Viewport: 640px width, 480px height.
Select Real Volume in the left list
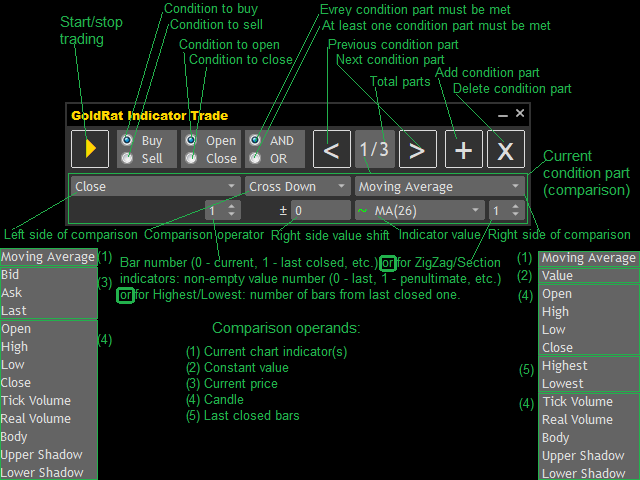point(49,419)
